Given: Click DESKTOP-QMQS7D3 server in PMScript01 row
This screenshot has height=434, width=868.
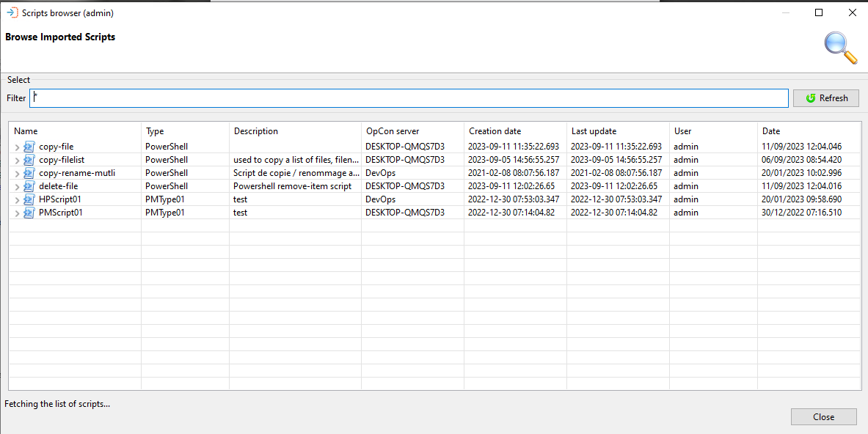Looking at the screenshot, I should point(405,213).
